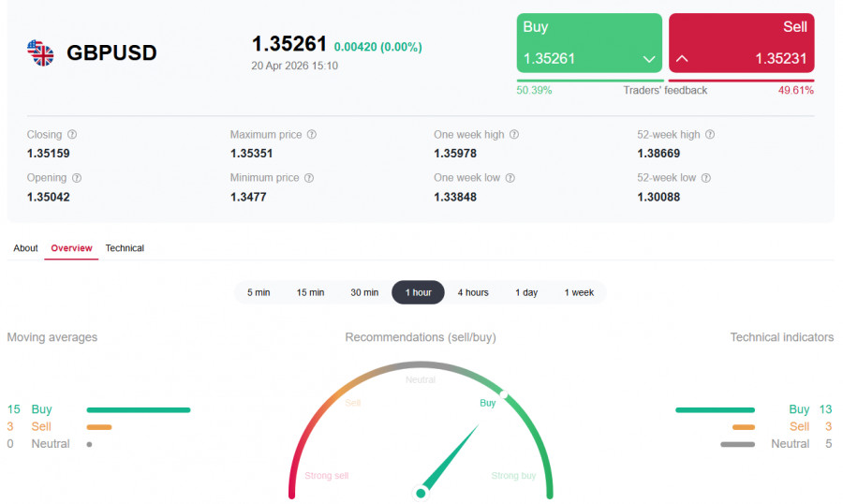Viewport: 843px width, 504px height.
Task: Click the Recommendations (sell/buy) heading
Action: (421, 337)
